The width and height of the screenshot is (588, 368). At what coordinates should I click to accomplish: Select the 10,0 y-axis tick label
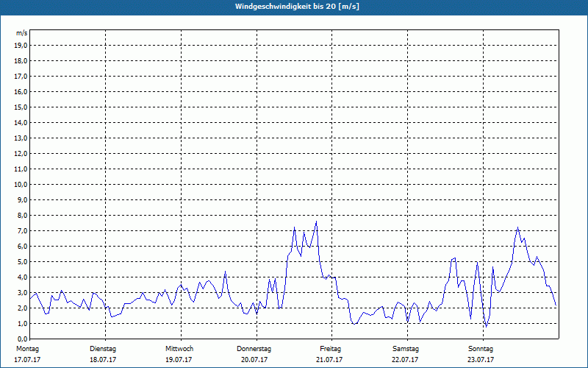(x=21, y=184)
